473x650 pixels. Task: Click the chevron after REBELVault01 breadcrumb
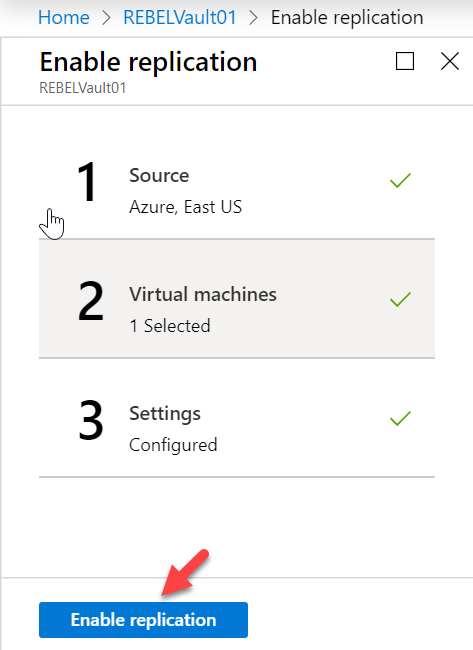coord(253,18)
